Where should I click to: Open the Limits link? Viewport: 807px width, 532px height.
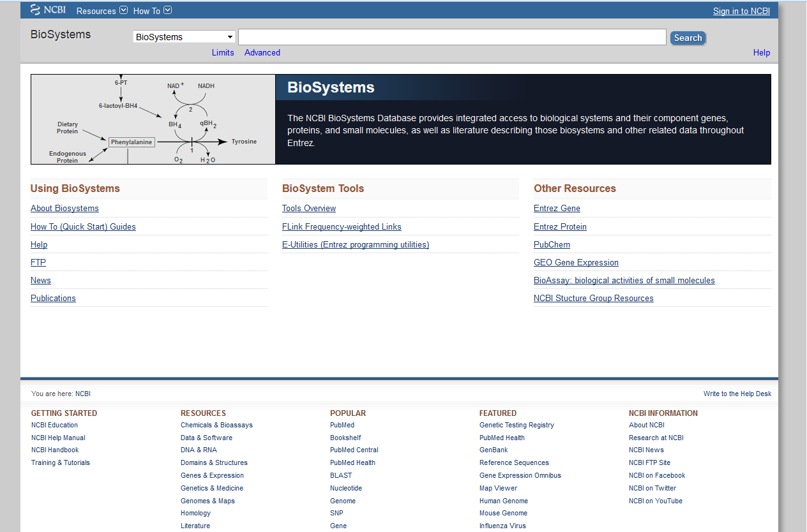(x=223, y=53)
